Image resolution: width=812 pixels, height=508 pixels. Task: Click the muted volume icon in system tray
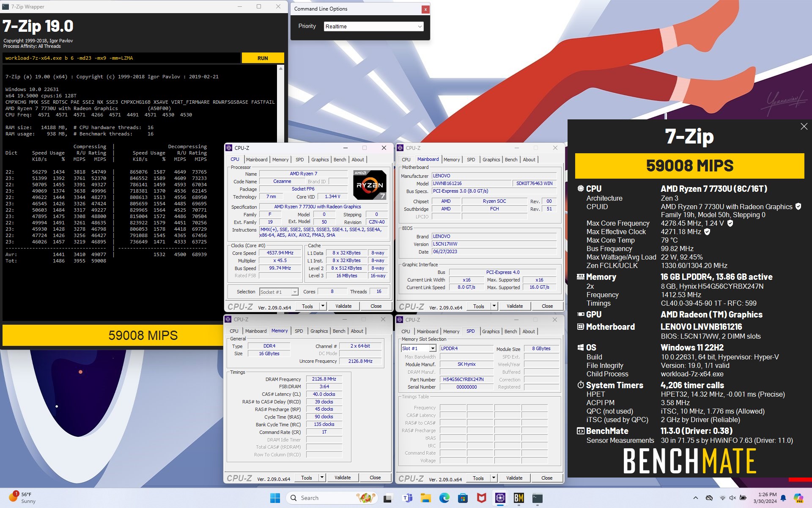point(732,498)
